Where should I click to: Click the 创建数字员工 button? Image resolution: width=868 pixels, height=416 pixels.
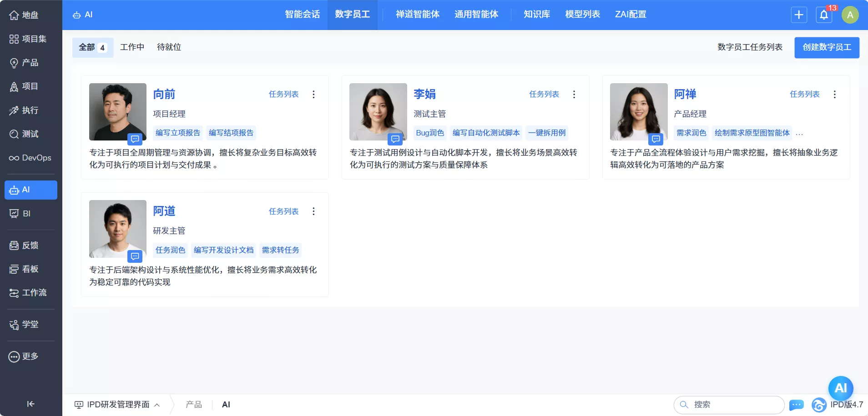(x=826, y=47)
